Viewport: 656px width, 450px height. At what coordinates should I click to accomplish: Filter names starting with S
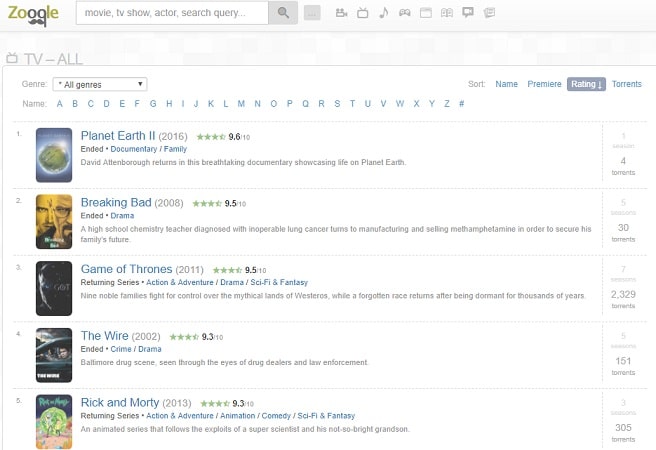pos(337,104)
